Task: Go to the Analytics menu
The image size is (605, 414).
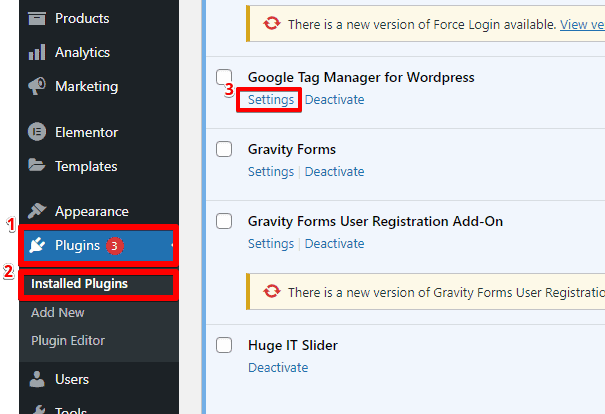Action: 82,52
